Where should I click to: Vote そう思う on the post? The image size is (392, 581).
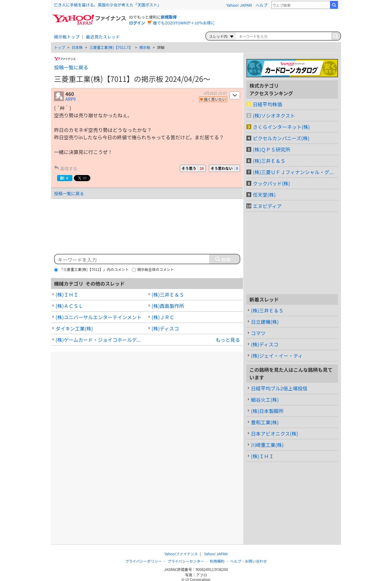193,168
